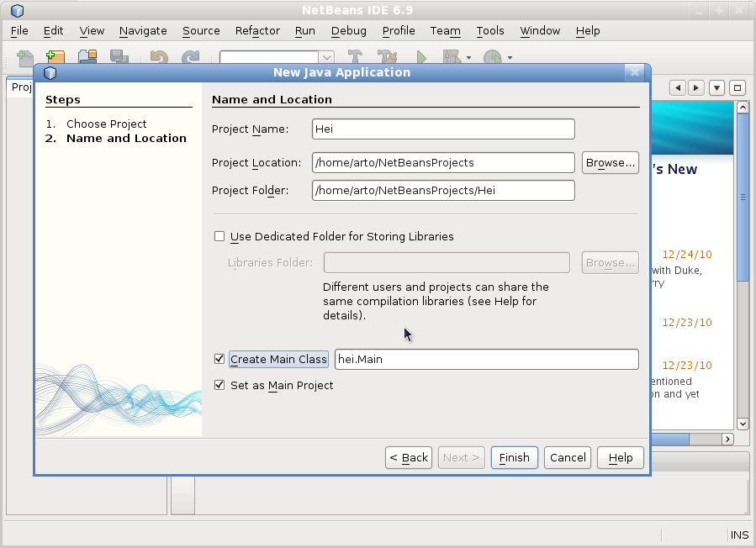
Task: Click the Browse button for Libraries Folder
Action: 610,263
